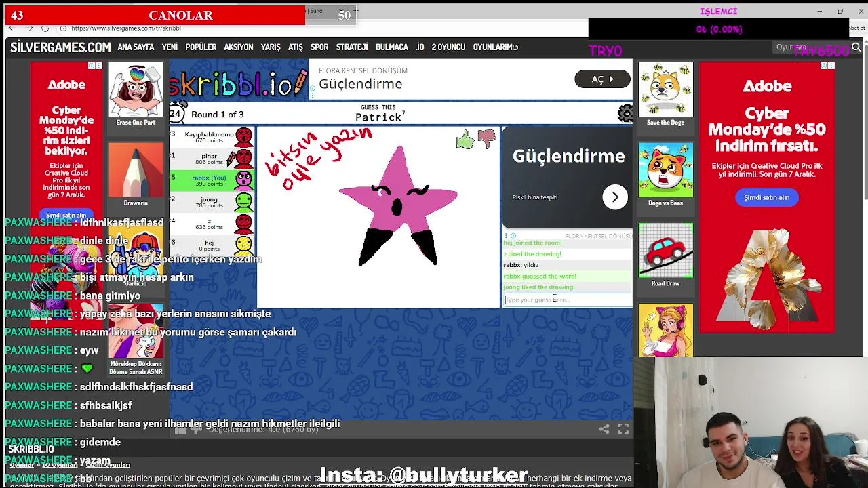868x488 pixels.
Task: Click the 'Patrick' word hint
Action: pos(378,117)
